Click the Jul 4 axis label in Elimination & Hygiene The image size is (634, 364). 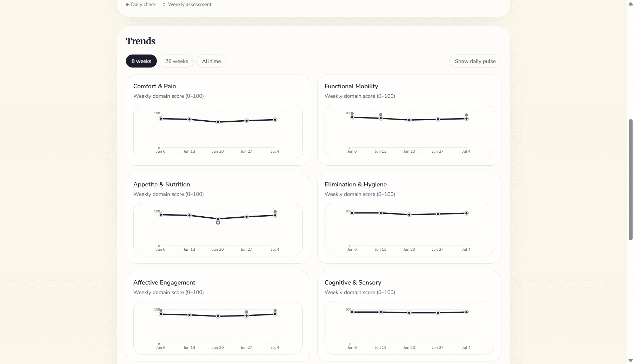466,249
